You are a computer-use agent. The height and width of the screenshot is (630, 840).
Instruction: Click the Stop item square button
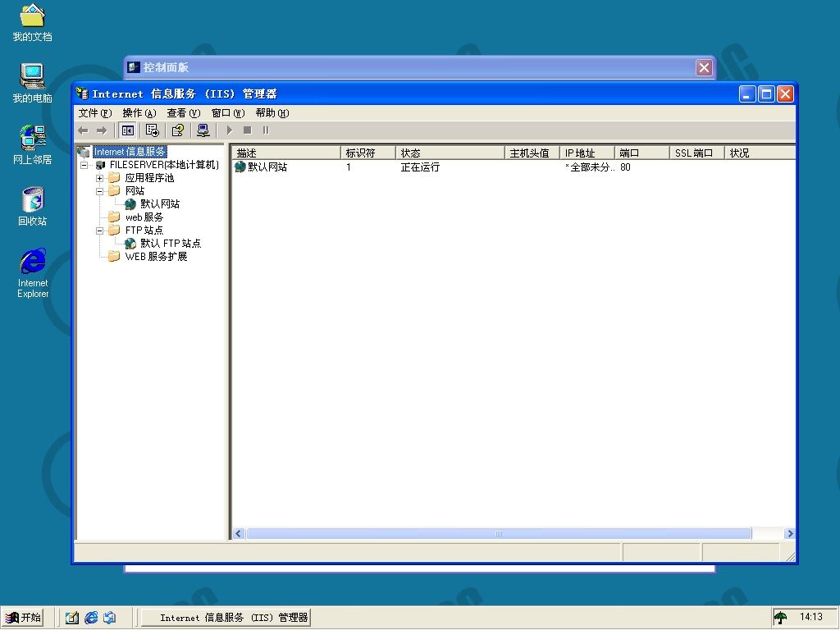pyautogui.click(x=248, y=130)
